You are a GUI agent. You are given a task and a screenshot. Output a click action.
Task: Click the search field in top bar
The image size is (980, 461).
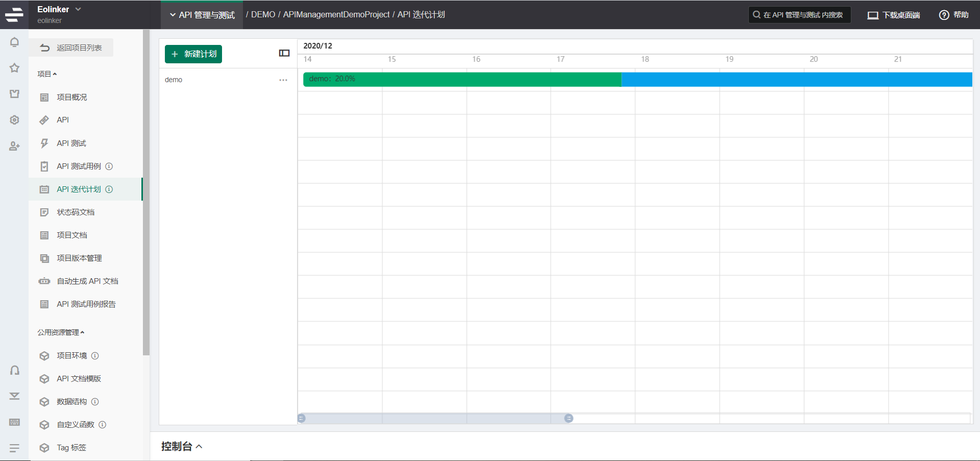799,15
